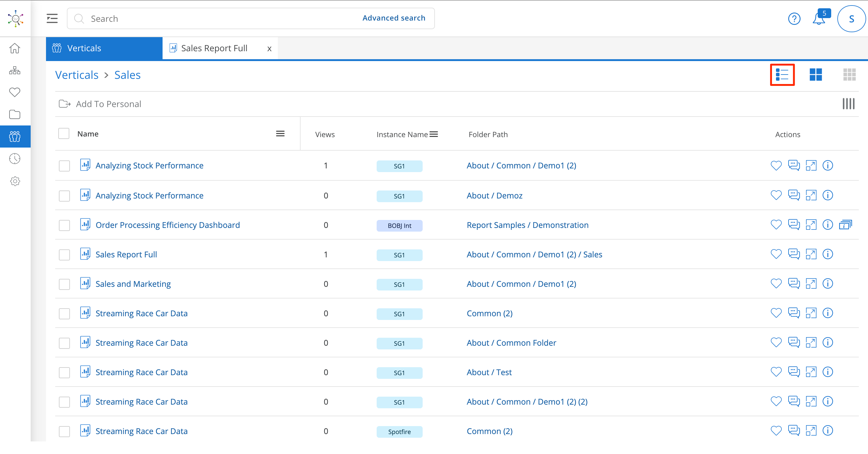Check Order Processing Efficiency Dashboard checkbox

[x=64, y=225]
